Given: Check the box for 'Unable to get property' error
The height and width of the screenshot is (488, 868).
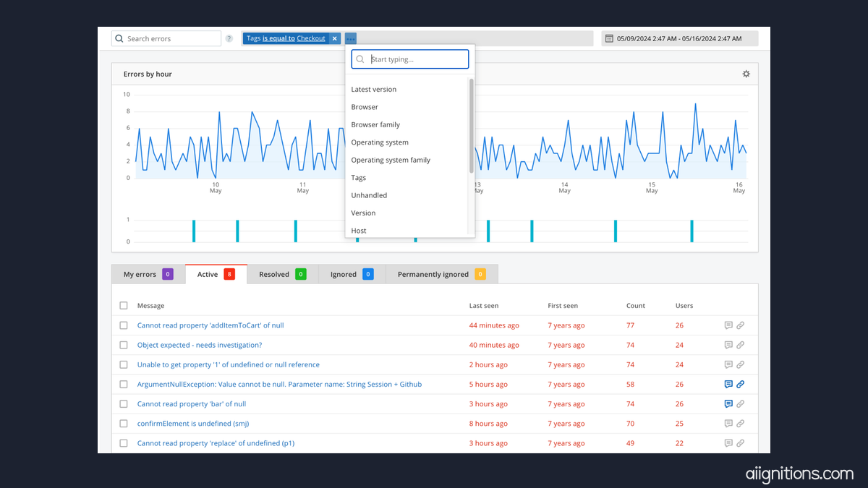Looking at the screenshot, I should pyautogui.click(x=124, y=364).
